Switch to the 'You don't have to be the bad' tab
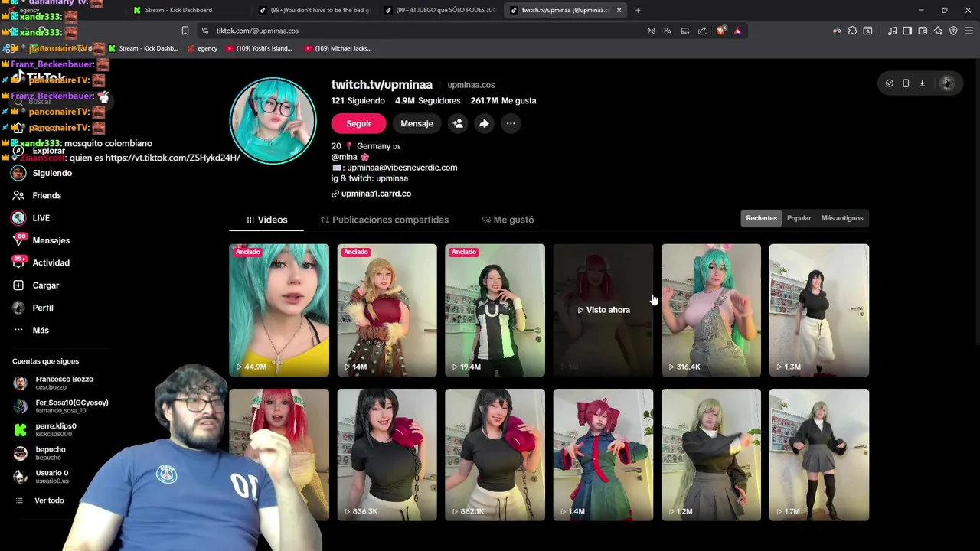Screen dimensions: 980x551 [x=315, y=10]
